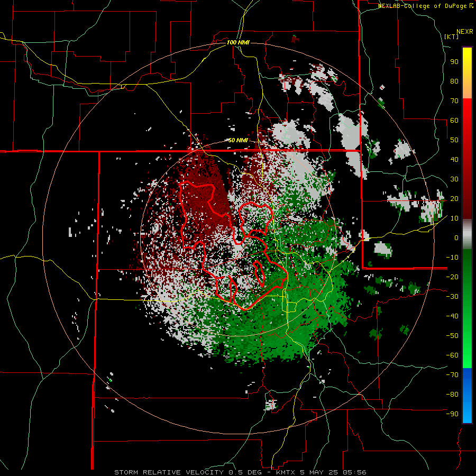The height and width of the screenshot is (476, 476).
Task: Click the 20 value on the velocity scale
Action: pyautogui.click(x=454, y=198)
